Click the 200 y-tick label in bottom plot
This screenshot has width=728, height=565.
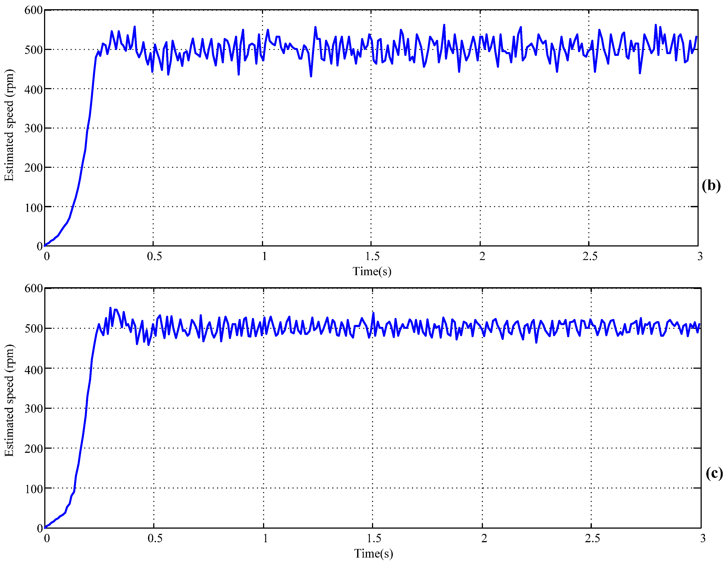33,449
